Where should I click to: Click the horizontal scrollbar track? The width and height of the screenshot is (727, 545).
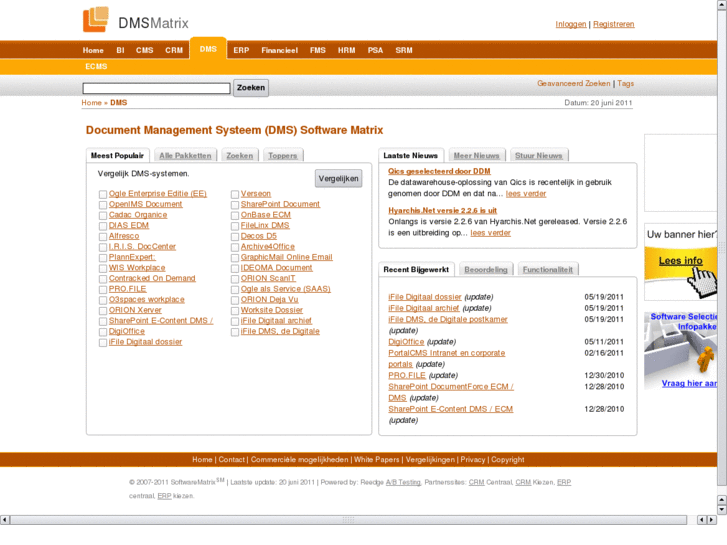(348, 520)
